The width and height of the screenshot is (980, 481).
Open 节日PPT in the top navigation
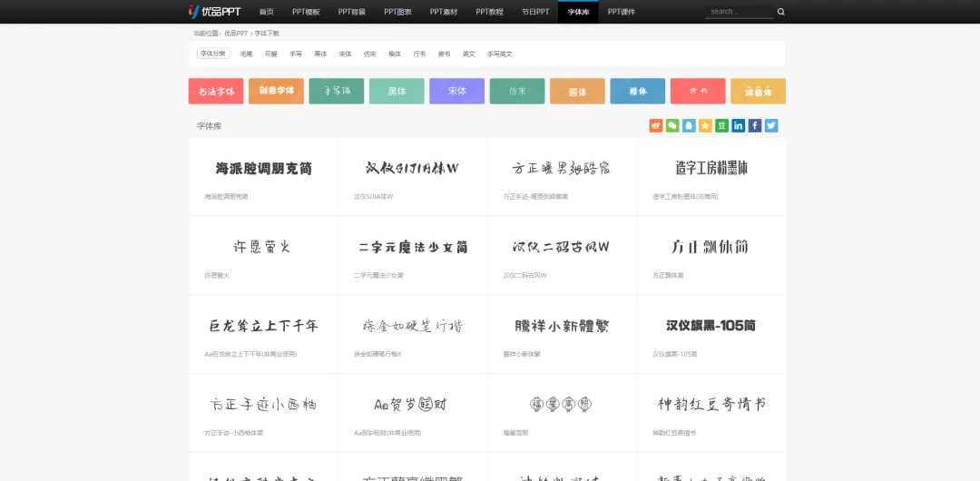coord(535,12)
